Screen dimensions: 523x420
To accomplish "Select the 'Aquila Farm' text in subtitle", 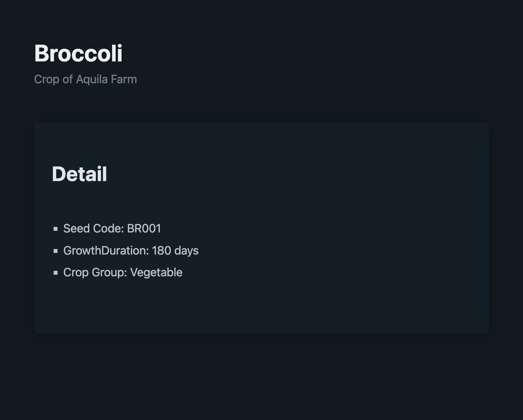I will click(x=107, y=79).
